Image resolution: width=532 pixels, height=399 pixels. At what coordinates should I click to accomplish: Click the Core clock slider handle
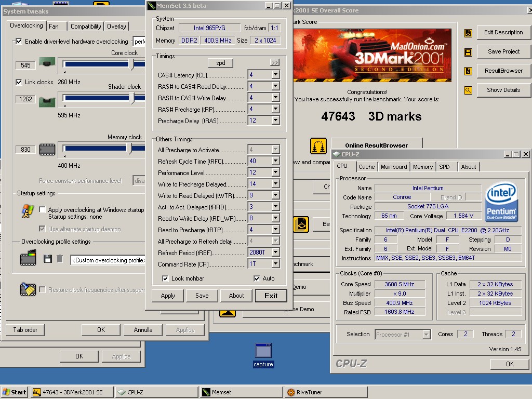[x=131, y=64]
